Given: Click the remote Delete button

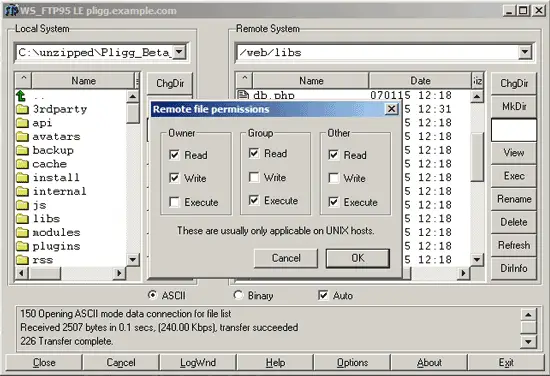Looking at the screenshot, I should [514, 222].
